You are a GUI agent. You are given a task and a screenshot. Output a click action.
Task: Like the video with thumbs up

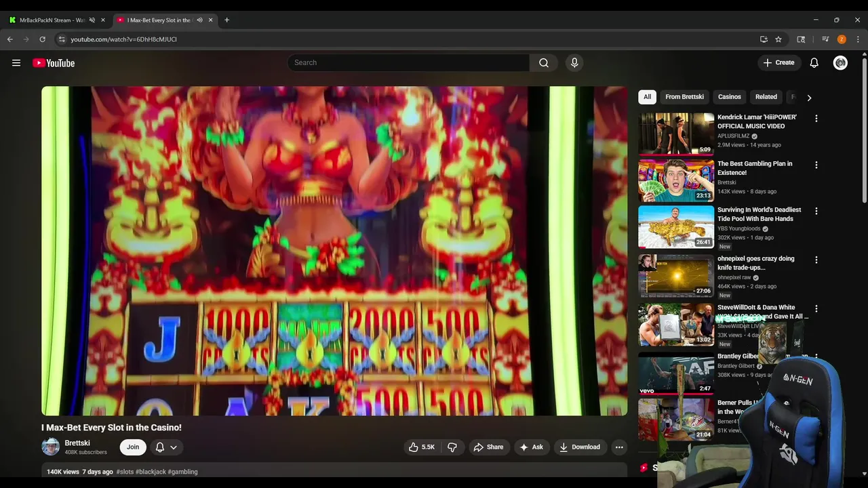[x=421, y=447]
